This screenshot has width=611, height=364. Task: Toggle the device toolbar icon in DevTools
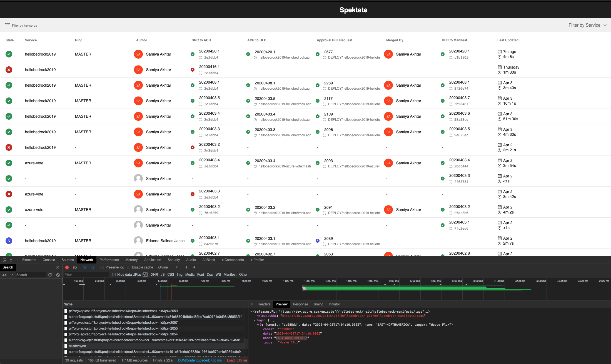click(x=12, y=260)
